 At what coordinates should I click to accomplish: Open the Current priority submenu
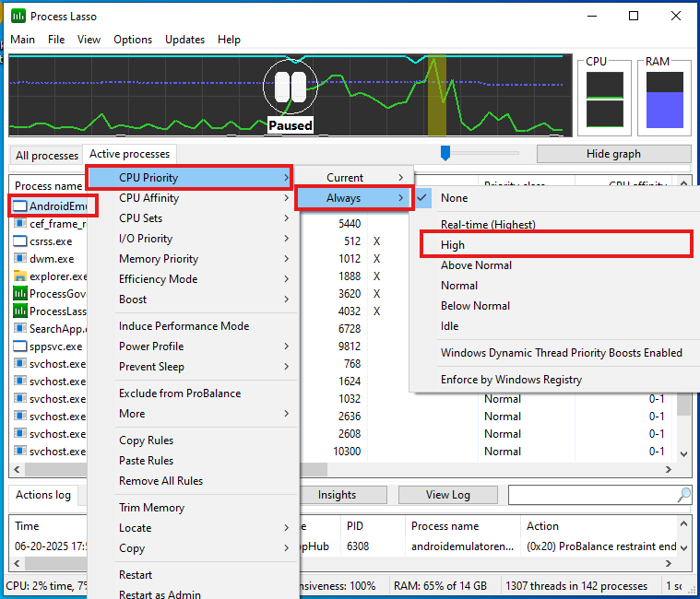tap(354, 178)
